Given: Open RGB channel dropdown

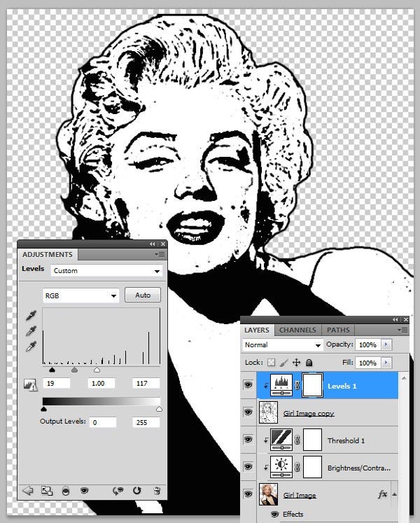Looking at the screenshot, I should (x=81, y=296).
